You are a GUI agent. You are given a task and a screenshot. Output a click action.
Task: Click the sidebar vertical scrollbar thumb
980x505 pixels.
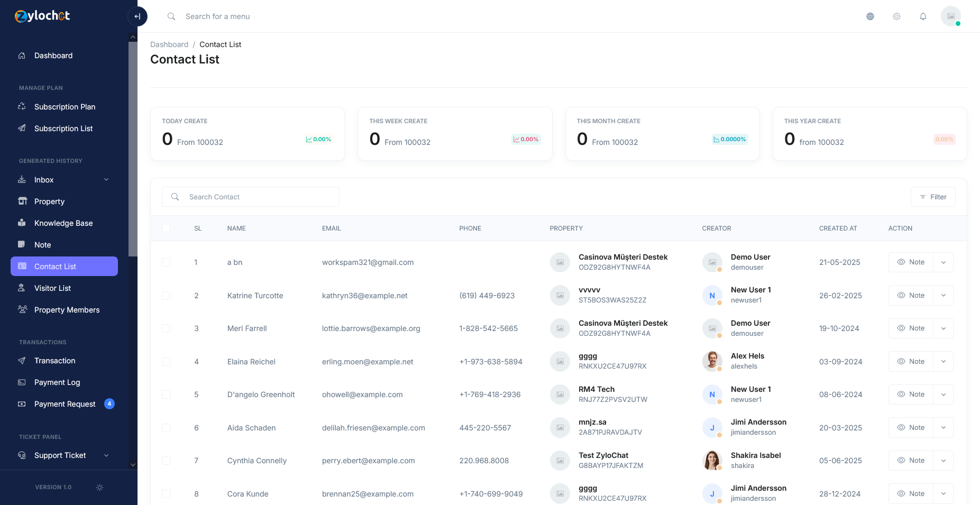[x=133, y=149]
